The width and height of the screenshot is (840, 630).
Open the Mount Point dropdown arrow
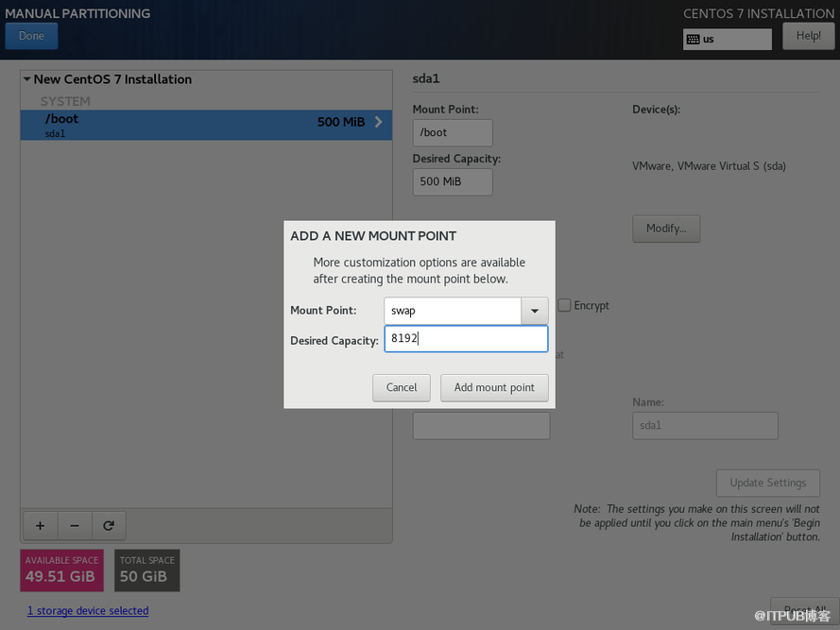point(535,311)
